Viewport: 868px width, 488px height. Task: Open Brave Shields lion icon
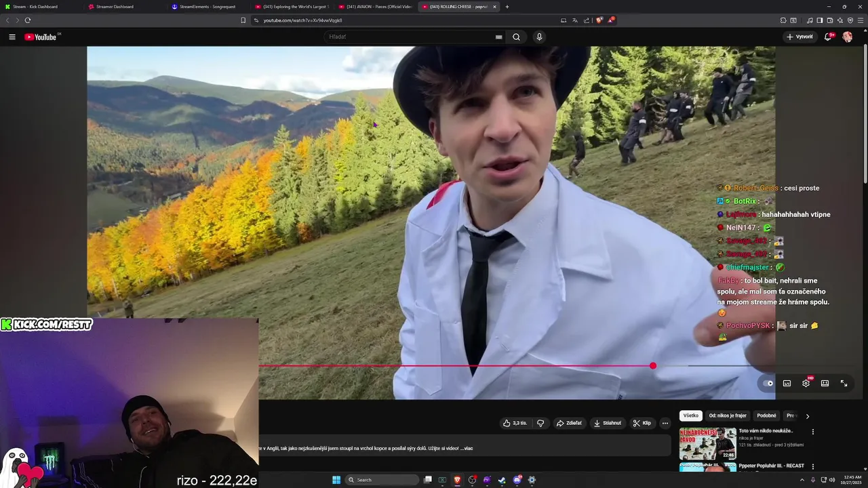pos(599,20)
